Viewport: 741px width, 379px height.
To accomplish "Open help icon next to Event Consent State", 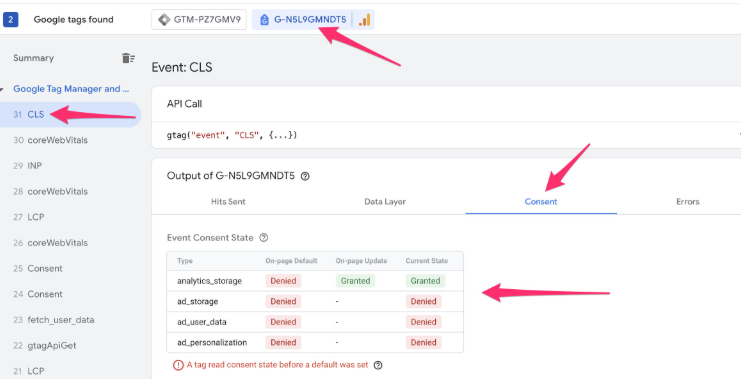I will tap(264, 238).
